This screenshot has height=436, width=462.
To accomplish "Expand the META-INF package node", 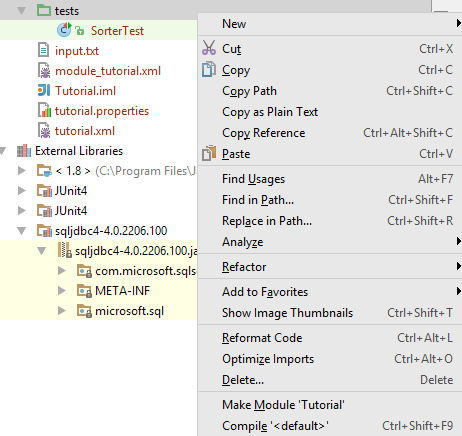I will (x=61, y=290).
